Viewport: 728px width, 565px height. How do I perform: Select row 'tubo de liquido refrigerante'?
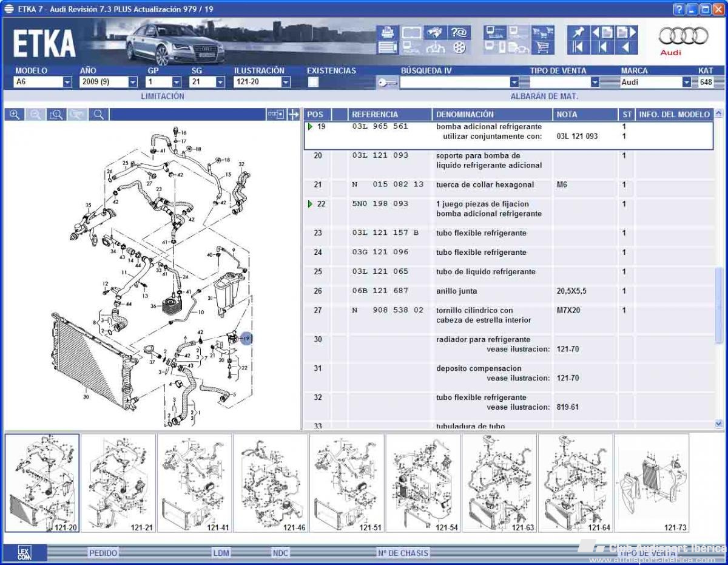[x=508, y=272]
